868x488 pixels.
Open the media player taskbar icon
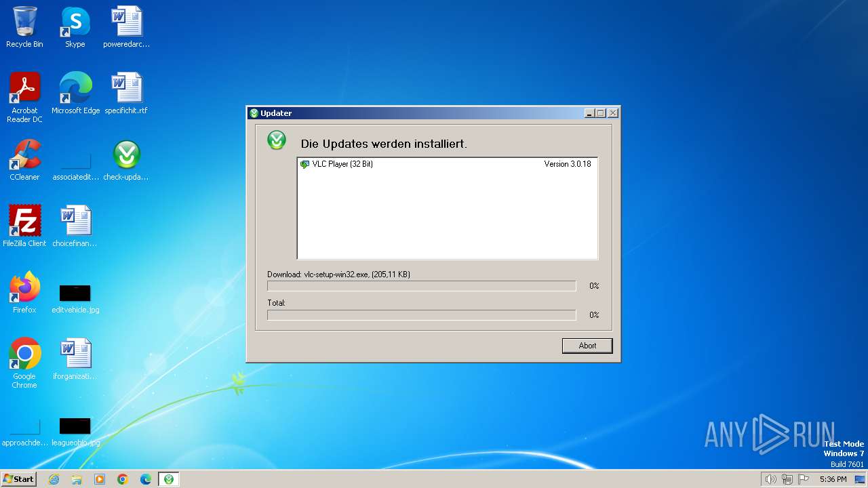coord(100,479)
